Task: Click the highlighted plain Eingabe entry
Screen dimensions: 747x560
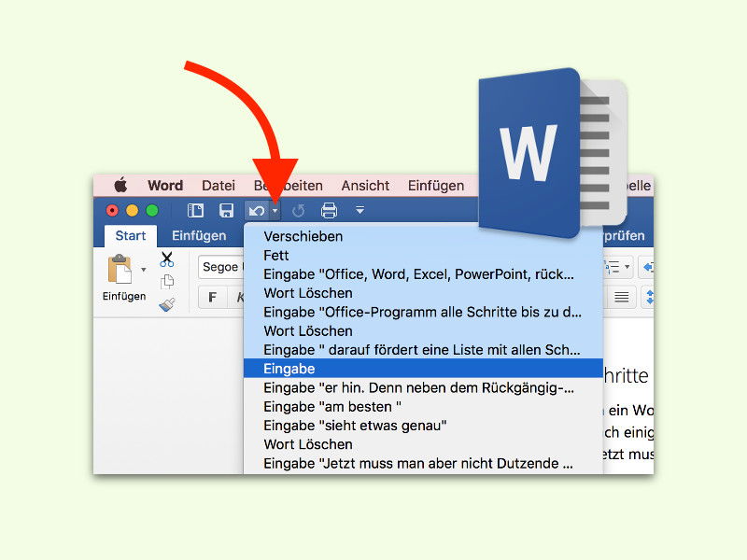Action: [x=423, y=369]
